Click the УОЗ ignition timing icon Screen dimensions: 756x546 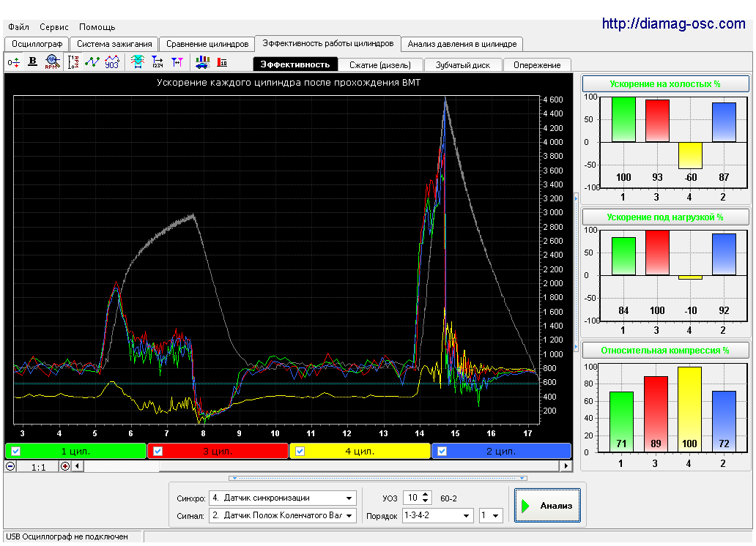click(112, 61)
